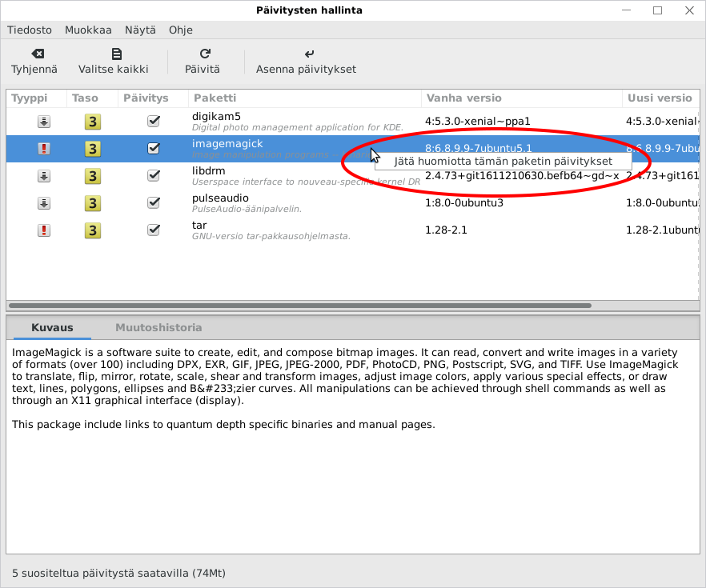Click the Asenna päivitykset install icon
This screenshot has width=706, height=588.
[309, 54]
